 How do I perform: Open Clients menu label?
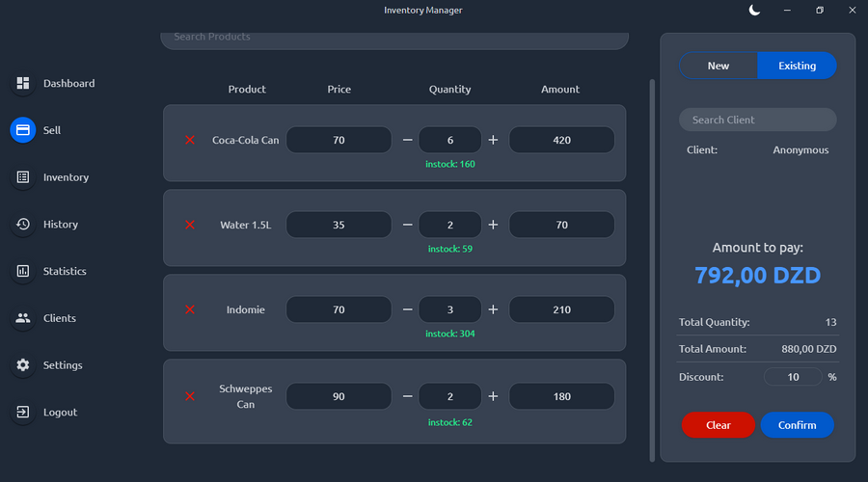click(60, 318)
